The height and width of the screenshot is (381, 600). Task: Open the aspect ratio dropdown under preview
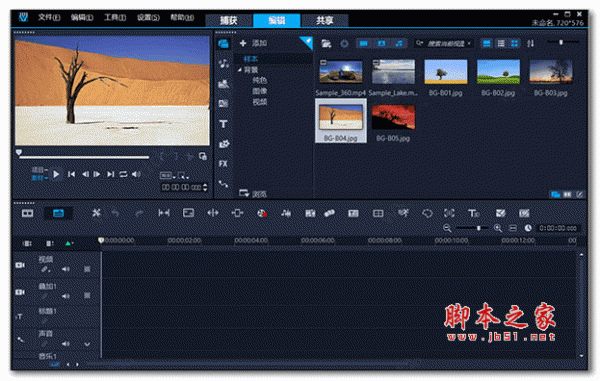(167, 176)
